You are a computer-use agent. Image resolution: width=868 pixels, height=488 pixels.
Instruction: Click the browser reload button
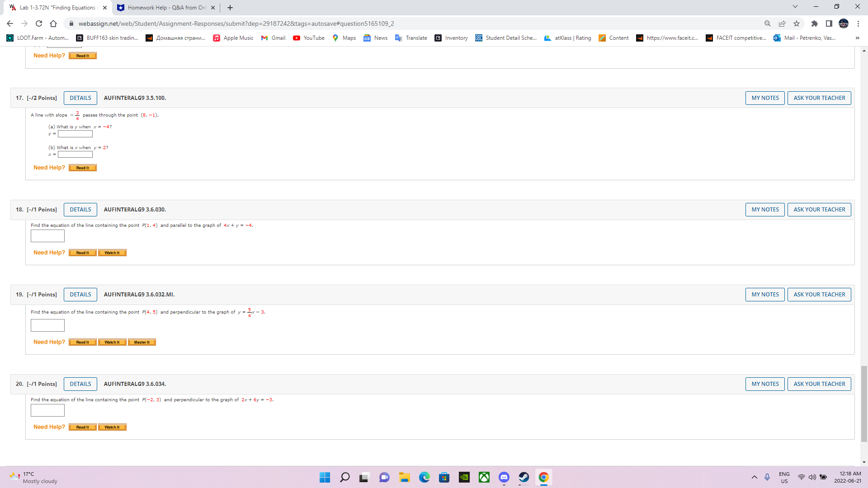(x=39, y=23)
